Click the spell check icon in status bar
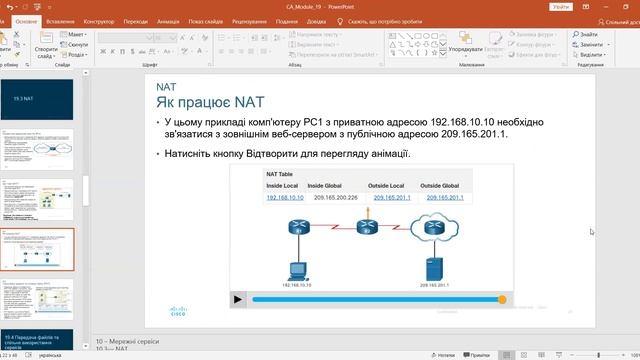This screenshot has width=640, height=360. [x=28, y=355]
